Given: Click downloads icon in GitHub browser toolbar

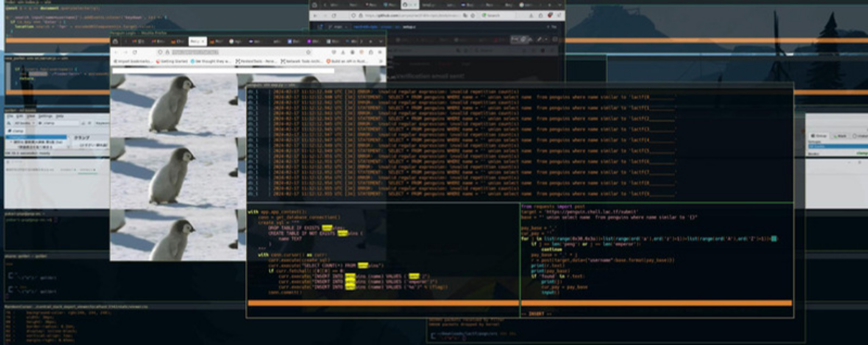Looking at the screenshot, I should click(531, 16).
